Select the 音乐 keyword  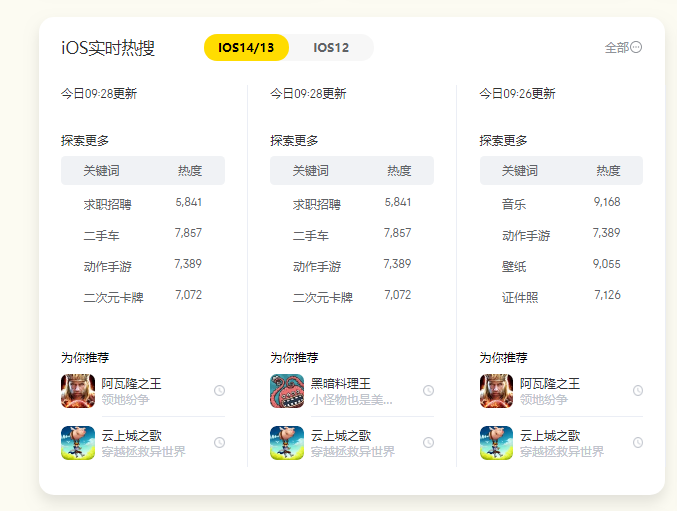point(514,204)
